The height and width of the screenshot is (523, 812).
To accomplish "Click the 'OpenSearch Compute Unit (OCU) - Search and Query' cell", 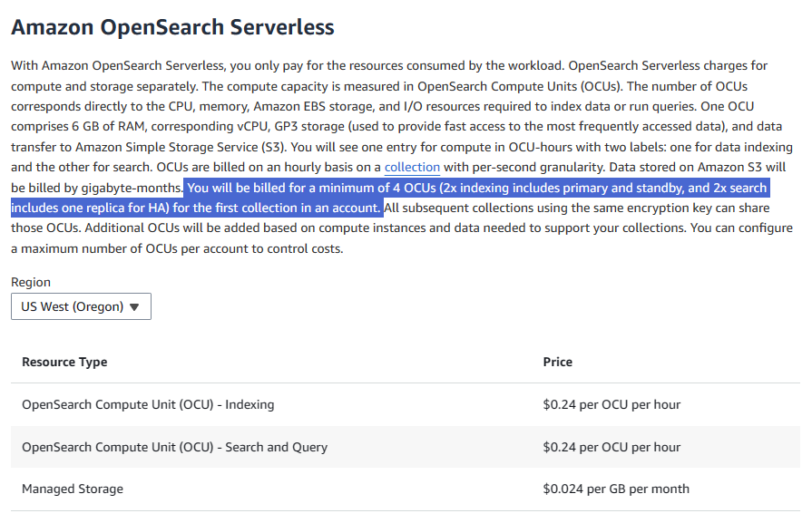I will 174,447.
